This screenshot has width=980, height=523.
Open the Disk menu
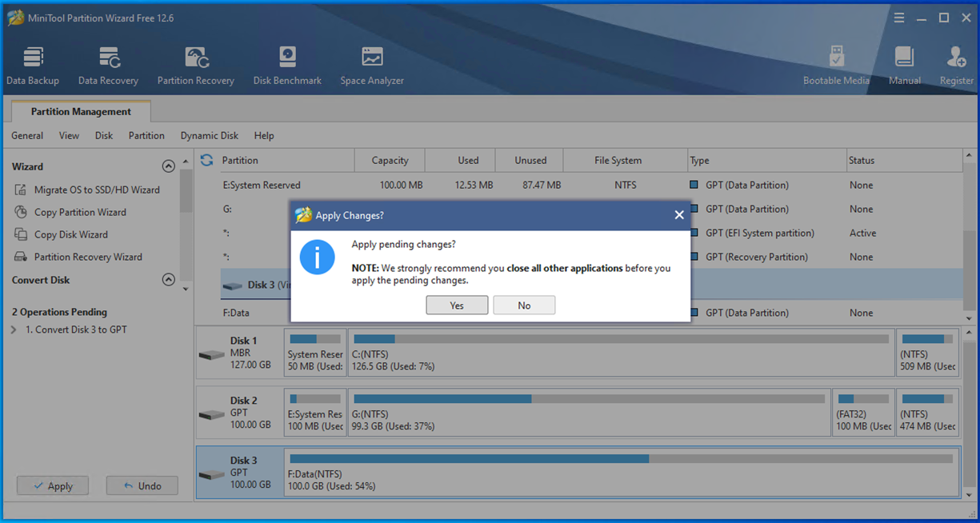(104, 135)
